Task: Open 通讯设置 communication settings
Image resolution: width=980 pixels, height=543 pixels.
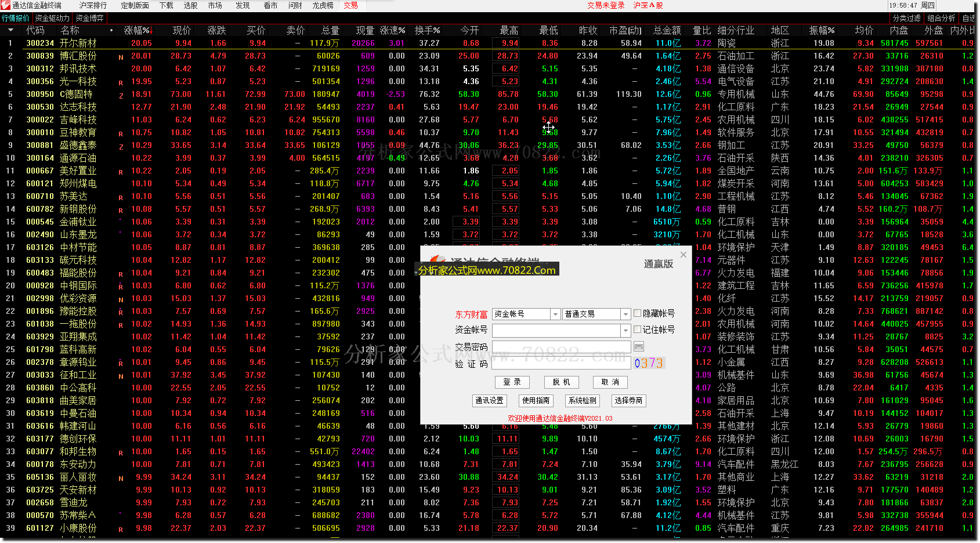Action: point(490,400)
